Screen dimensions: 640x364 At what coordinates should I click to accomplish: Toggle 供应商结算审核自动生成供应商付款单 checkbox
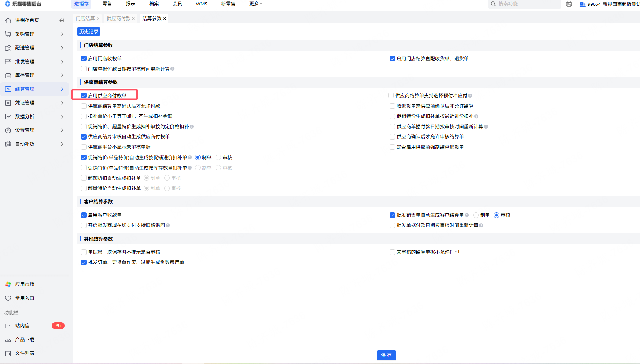click(84, 137)
